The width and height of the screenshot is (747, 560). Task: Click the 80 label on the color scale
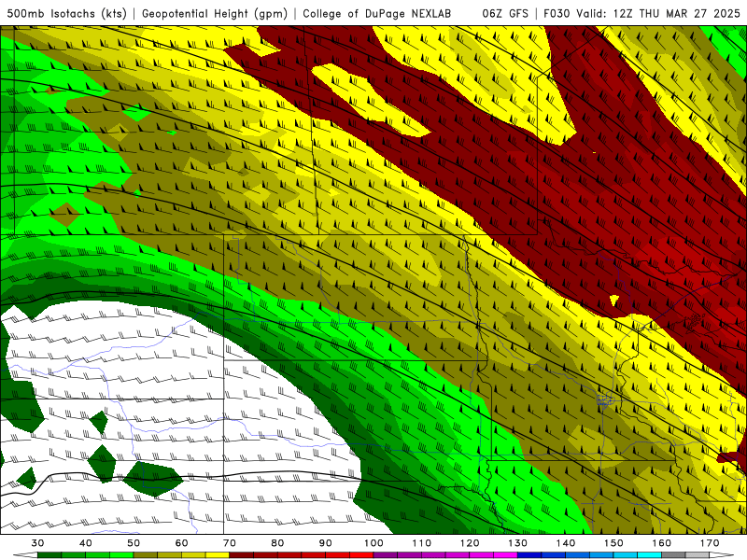277,543
